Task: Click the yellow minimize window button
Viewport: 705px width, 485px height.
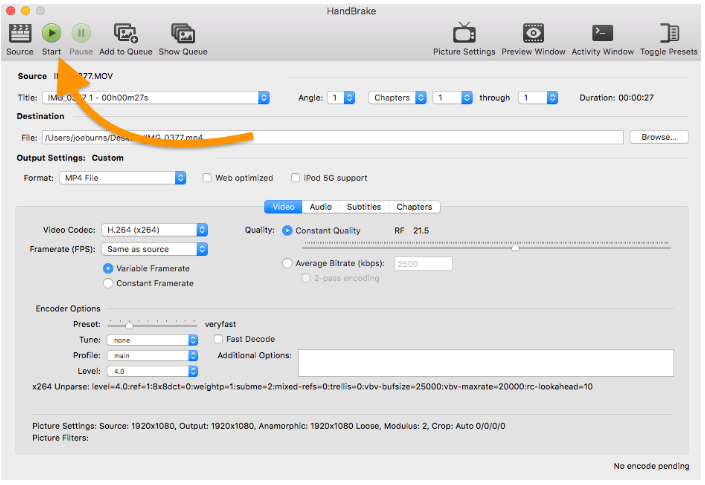Action: (26, 10)
